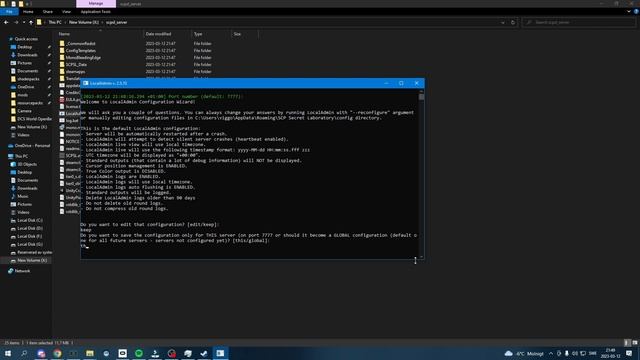
Task: Open Quick access in sidebar
Action: click(x=26, y=39)
